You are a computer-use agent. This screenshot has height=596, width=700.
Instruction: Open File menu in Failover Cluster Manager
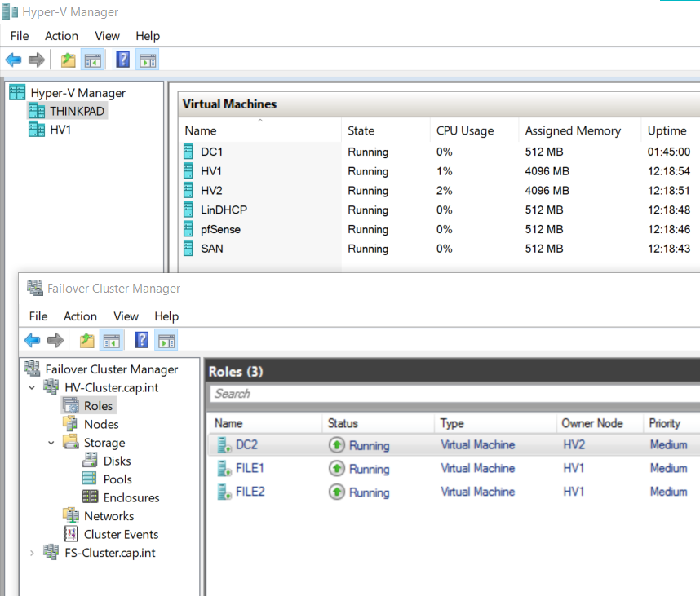click(38, 316)
